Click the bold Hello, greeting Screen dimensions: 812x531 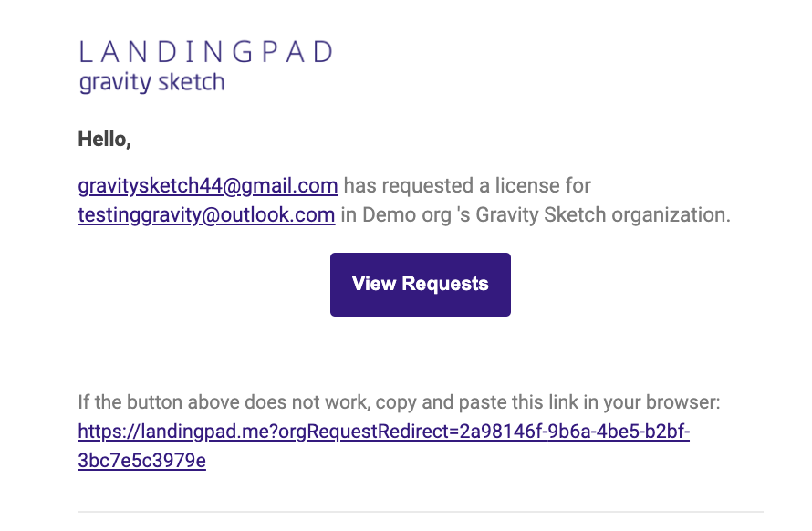(x=104, y=139)
